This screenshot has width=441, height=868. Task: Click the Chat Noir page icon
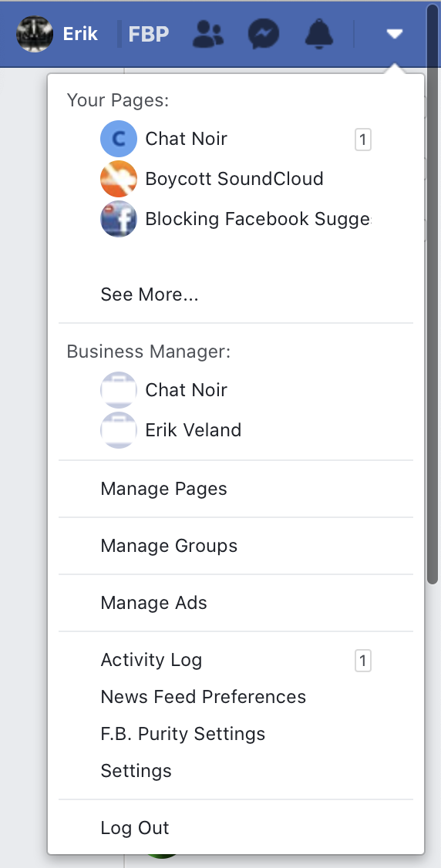(x=119, y=139)
